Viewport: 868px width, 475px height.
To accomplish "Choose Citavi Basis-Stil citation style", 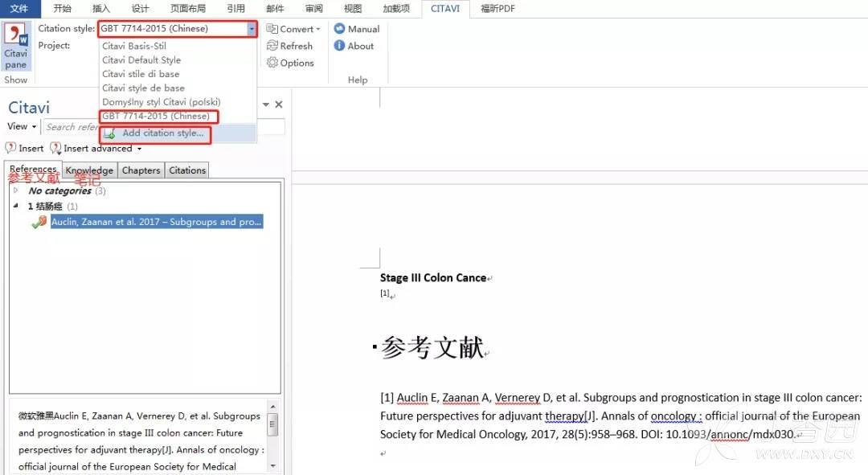I will click(134, 46).
